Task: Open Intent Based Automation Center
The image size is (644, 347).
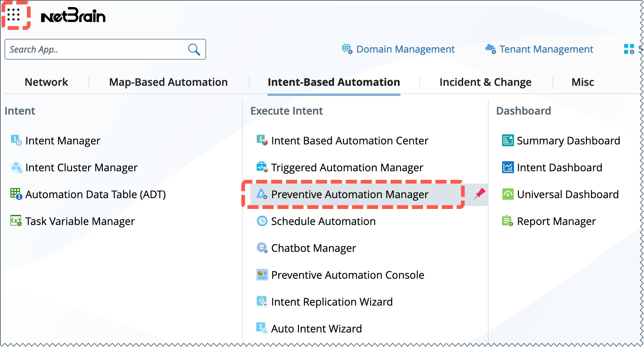Action: 350,141
